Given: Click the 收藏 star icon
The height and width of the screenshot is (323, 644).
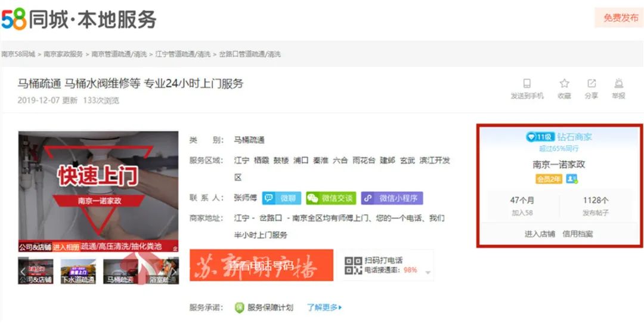Looking at the screenshot, I should 564,84.
